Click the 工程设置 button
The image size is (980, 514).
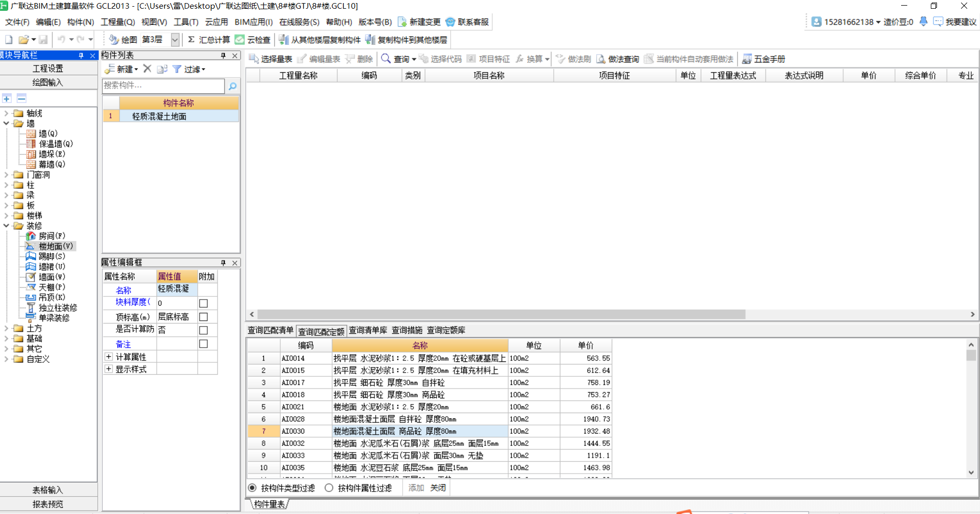tap(48, 69)
